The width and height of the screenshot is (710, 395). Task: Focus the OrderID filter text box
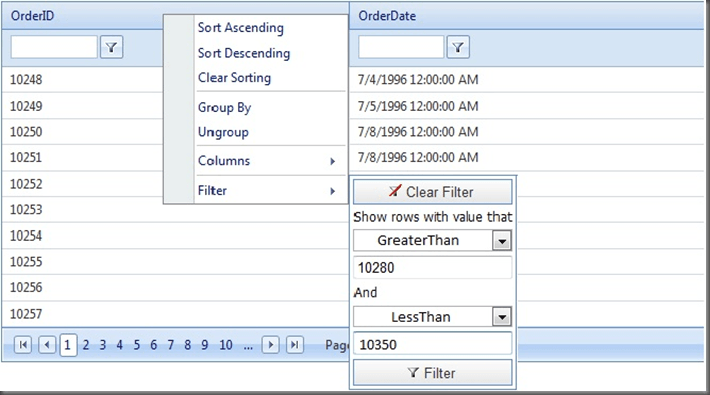pos(54,47)
